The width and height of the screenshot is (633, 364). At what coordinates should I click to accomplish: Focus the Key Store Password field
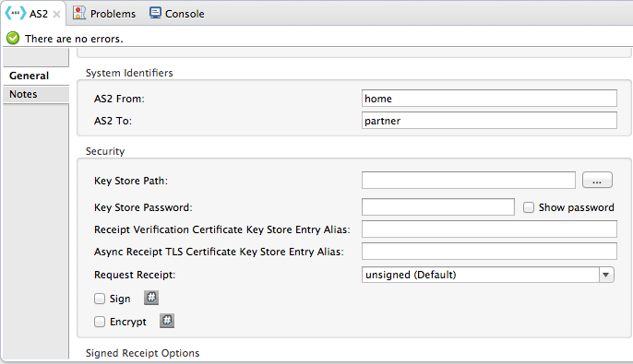click(438, 207)
